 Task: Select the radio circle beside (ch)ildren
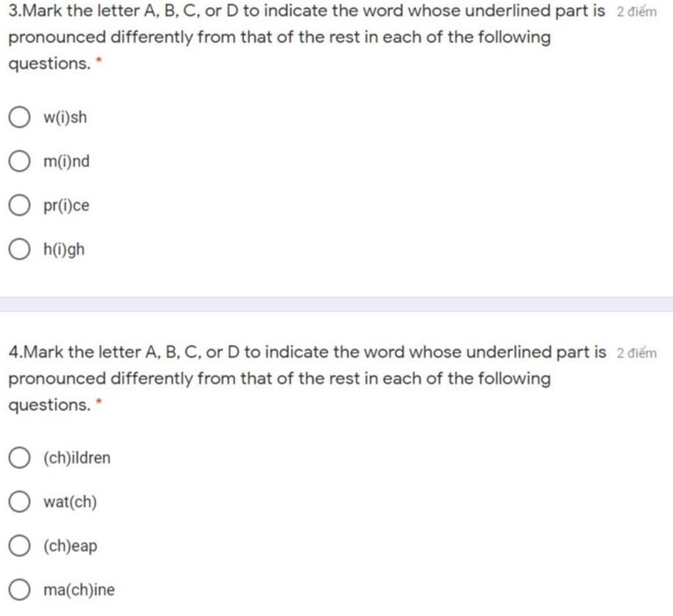(19, 458)
